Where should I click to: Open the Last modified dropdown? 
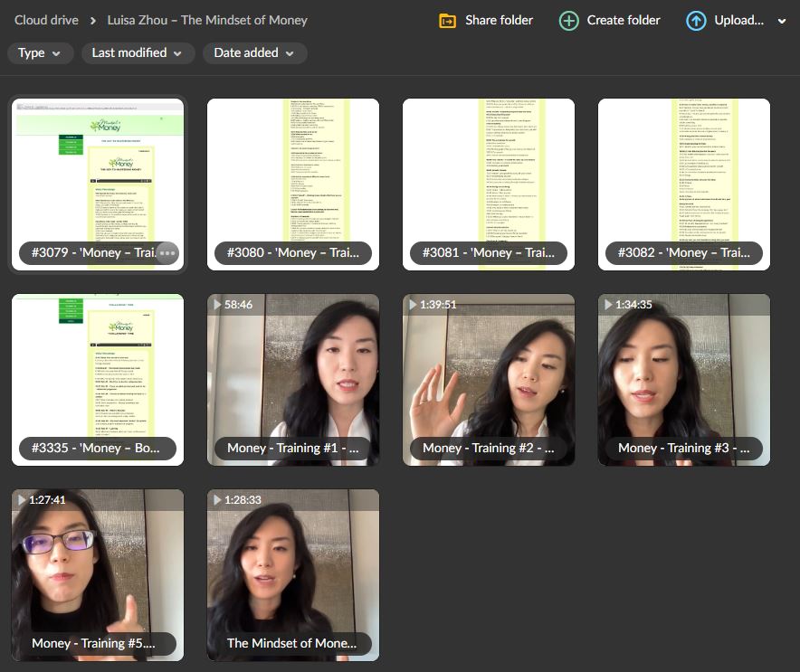pyautogui.click(x=138, y=53)
